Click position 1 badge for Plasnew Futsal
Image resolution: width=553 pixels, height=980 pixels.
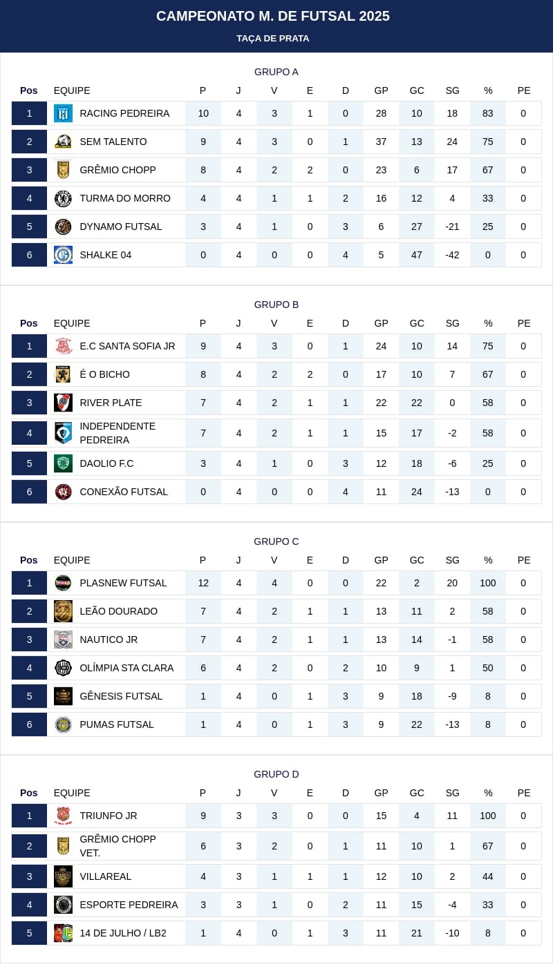29,583
